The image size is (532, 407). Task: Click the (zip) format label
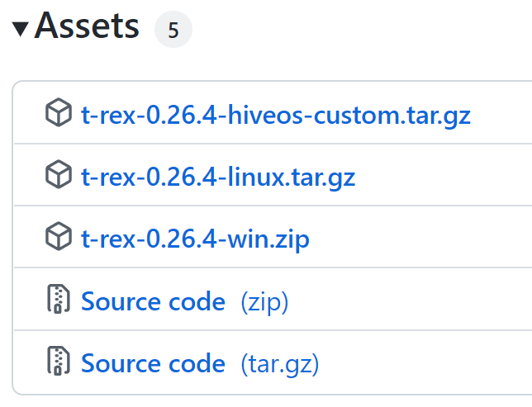(x=264, y=301)
